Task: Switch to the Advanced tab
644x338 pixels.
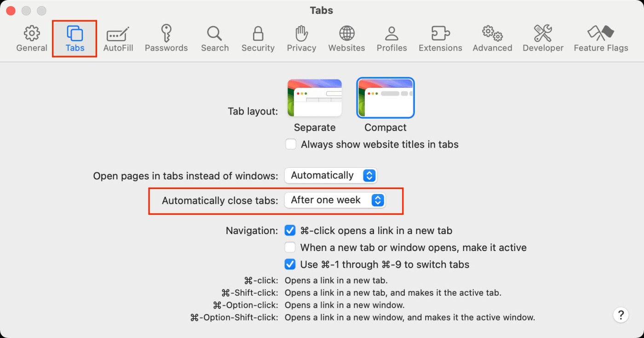Action: (492, 39)
